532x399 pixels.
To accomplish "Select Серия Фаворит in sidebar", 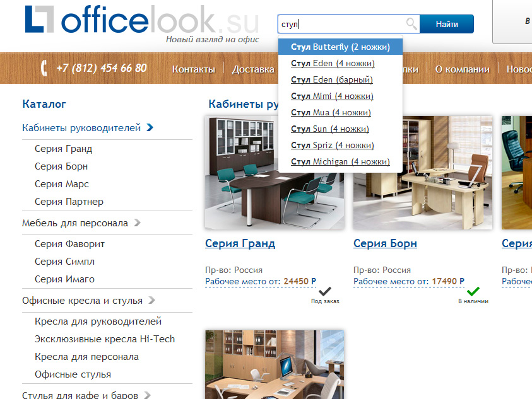I will (69, 244).
